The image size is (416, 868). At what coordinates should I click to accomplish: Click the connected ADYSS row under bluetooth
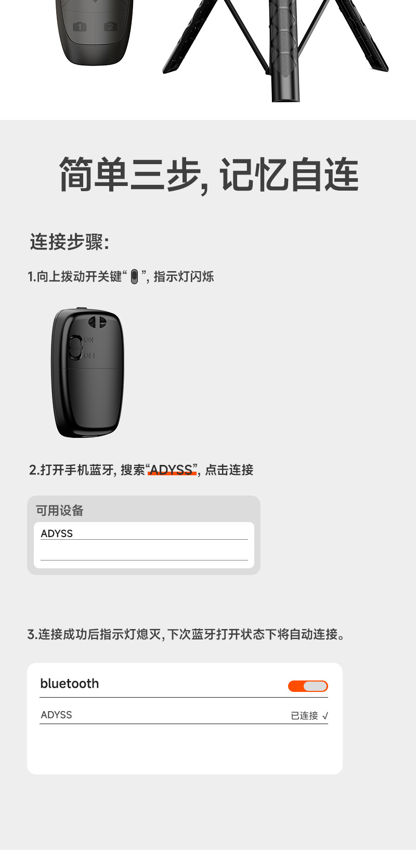point(184,715)
